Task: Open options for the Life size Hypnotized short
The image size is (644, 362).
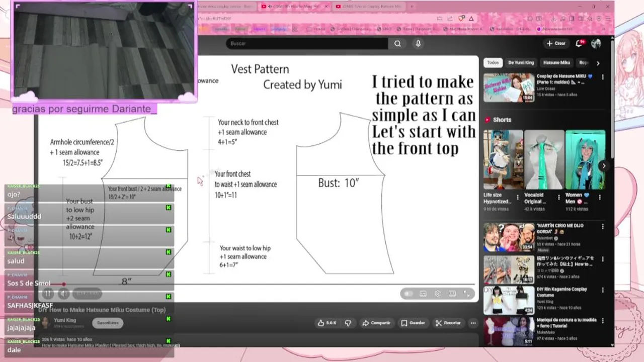Action: click(517, 197)
